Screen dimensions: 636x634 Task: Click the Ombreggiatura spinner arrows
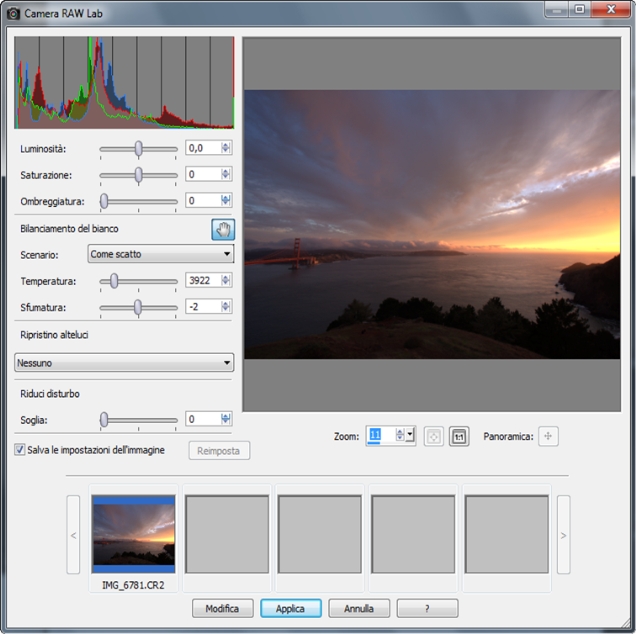[x=226, y=200]
